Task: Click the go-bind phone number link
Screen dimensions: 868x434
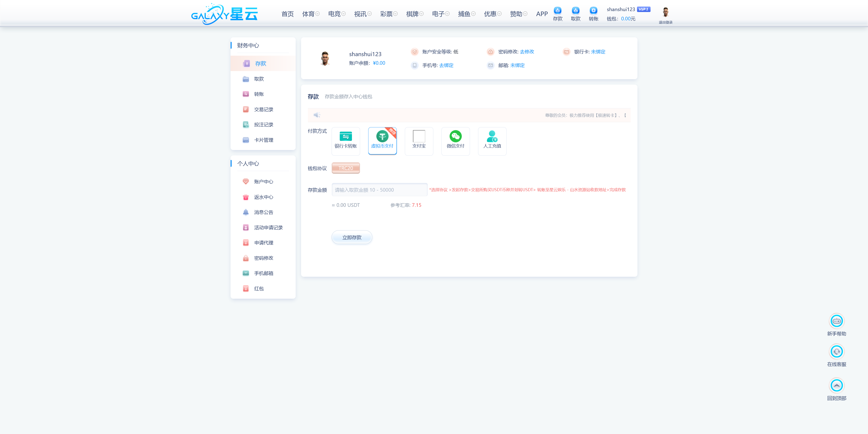Action: 446,65
